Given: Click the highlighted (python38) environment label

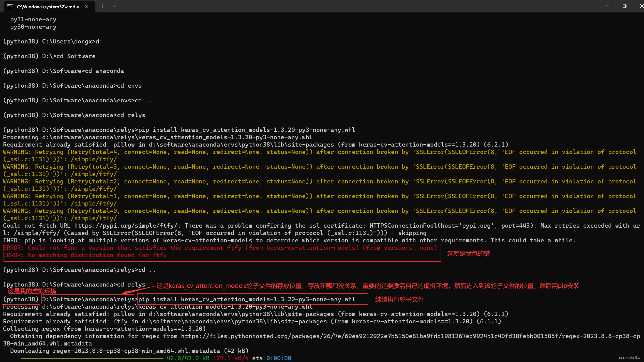Looking at the screenshot, I should (21, 299).
